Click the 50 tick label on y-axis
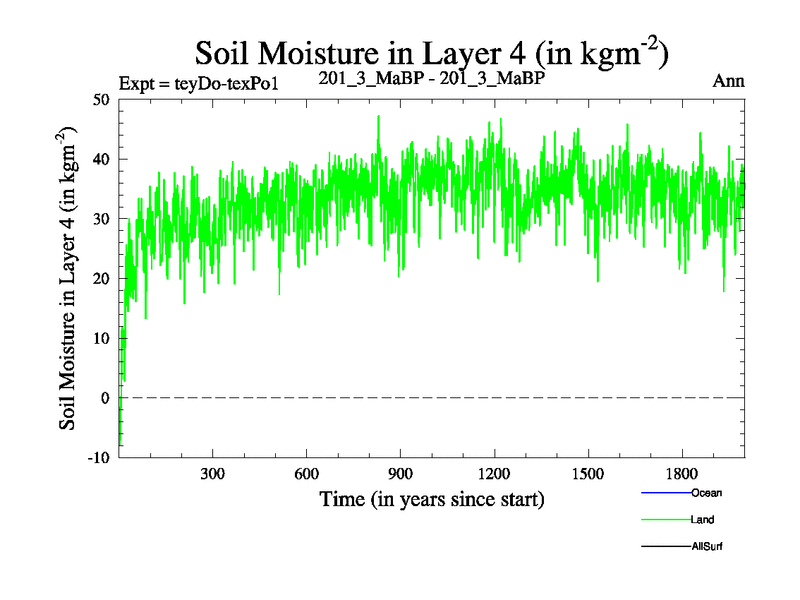The height and width of the screenshot is (600, 800). point(100,99)
